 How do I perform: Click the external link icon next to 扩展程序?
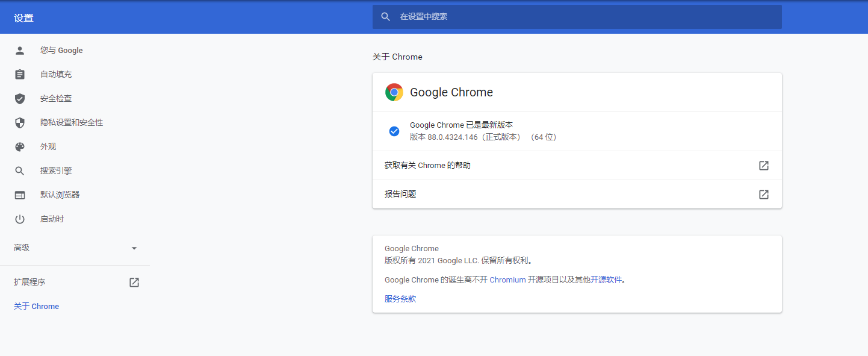pos(134,283)
